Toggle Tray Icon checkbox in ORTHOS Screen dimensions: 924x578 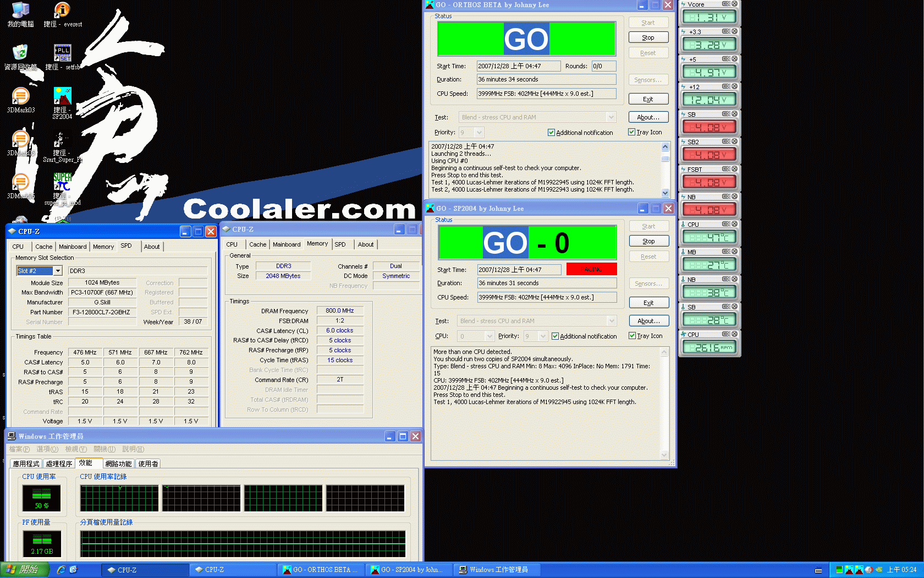(631, 132)
